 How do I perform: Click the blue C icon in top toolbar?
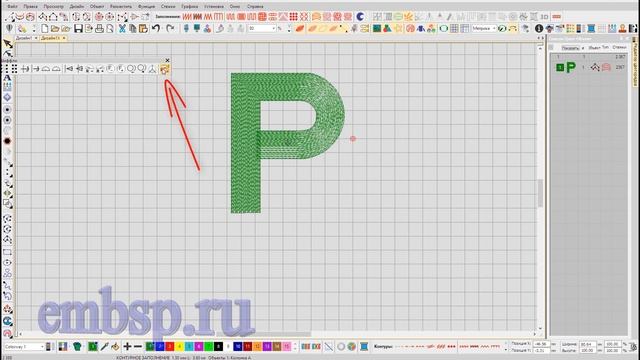click(360, 17)
